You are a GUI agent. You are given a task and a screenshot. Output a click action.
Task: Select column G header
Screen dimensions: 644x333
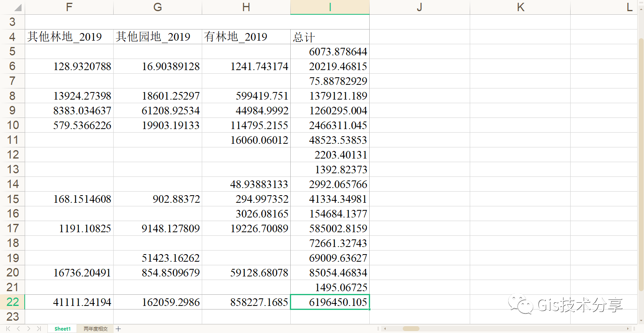(158, 7)
